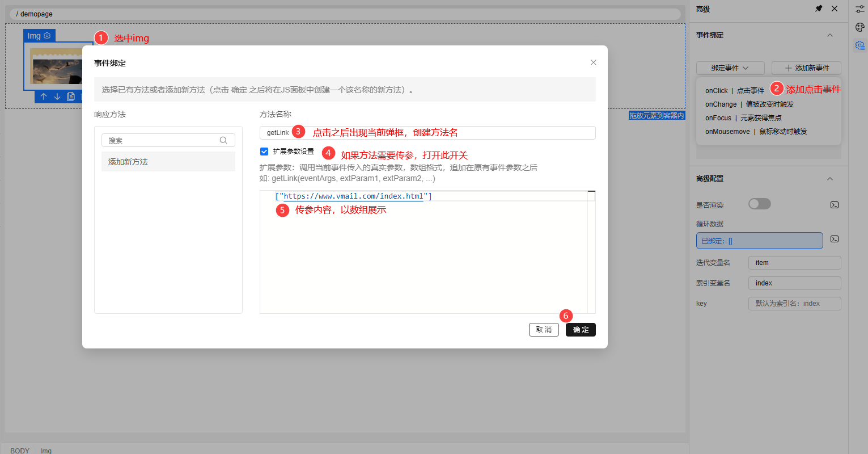Open the 绑定事件 dropdown
The image size is (868, 454).
(x=730, y=68)
